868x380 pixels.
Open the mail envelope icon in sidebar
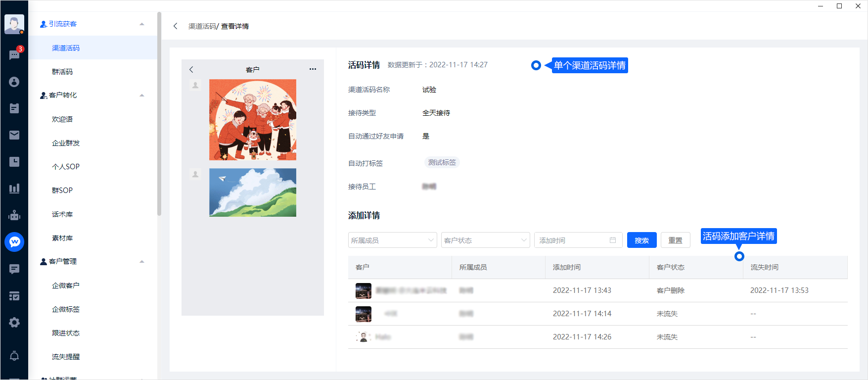tap(14, 135)
